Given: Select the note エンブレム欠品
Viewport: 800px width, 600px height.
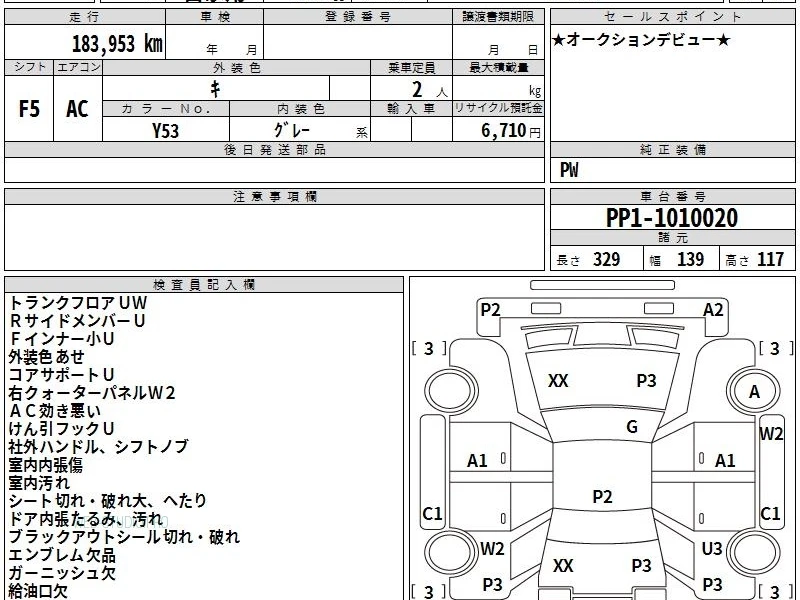Looking at the screenshot, I should point(62,555).
